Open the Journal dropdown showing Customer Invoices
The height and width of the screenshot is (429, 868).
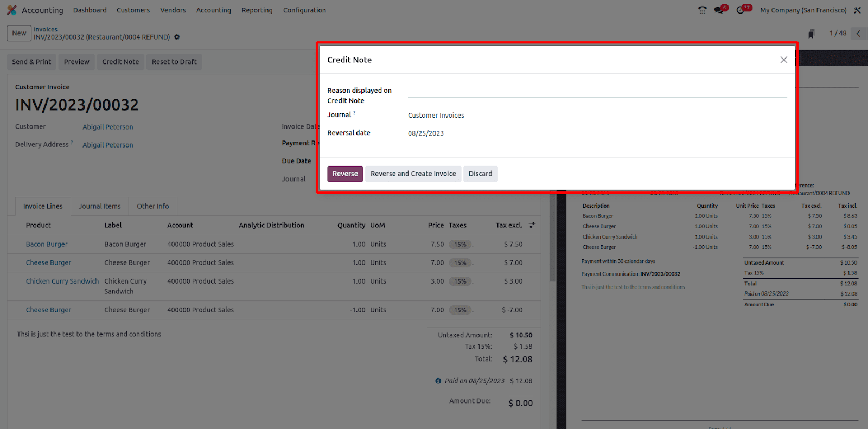(x=597, y=116)
